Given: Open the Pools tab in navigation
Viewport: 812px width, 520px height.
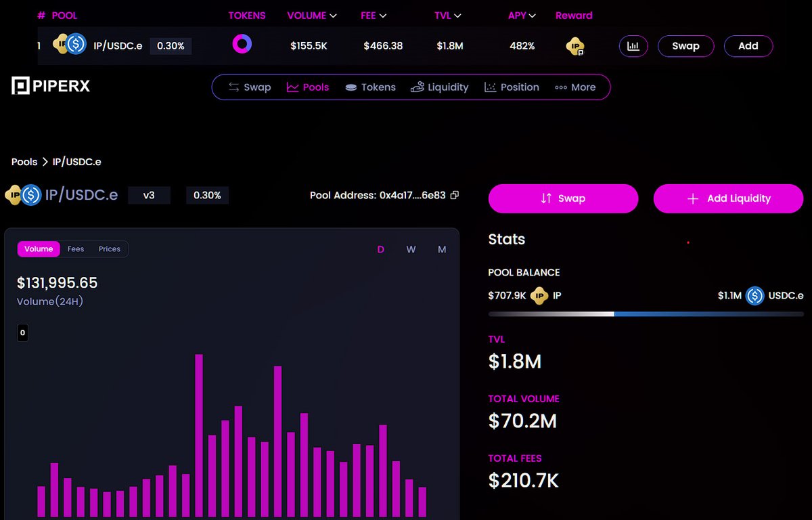Looking at the screenshot, I should click(308, 87).
